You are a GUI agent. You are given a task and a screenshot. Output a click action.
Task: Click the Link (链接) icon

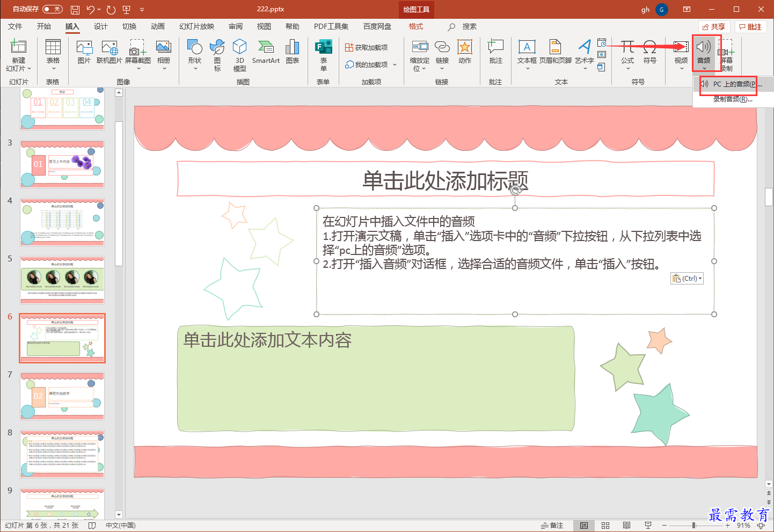pos(442,47)
